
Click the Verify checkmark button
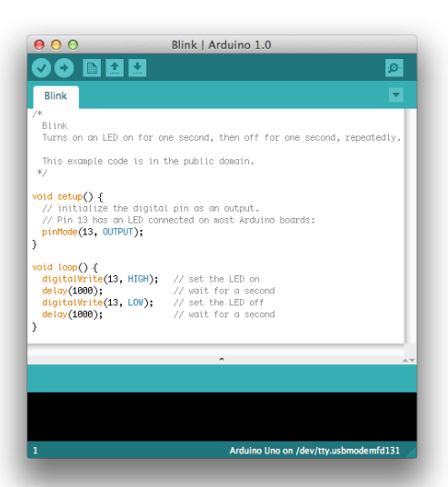coord(41,68)
